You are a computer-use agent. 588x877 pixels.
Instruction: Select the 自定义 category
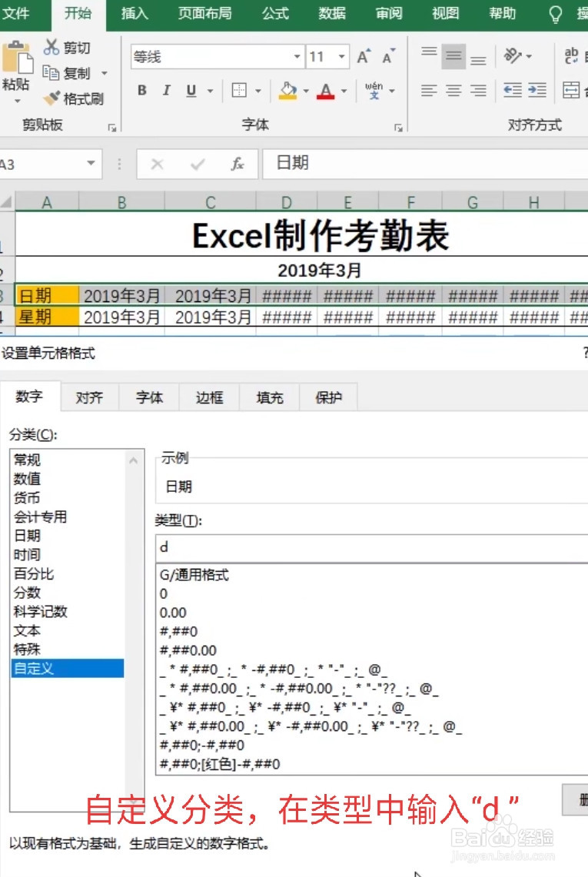67,669
